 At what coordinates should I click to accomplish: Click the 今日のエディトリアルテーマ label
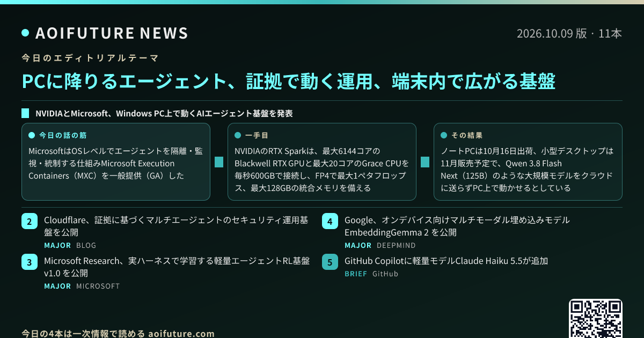(90, 57)
